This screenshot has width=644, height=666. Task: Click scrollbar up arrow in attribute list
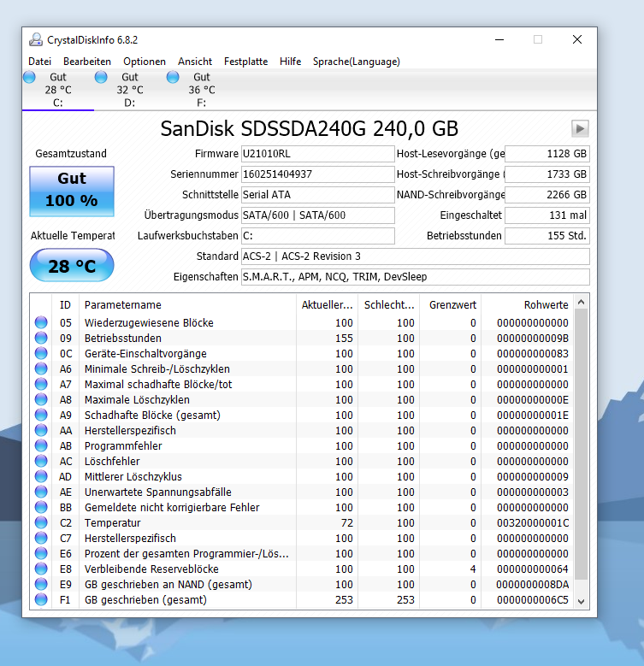(x=581, y=302)
